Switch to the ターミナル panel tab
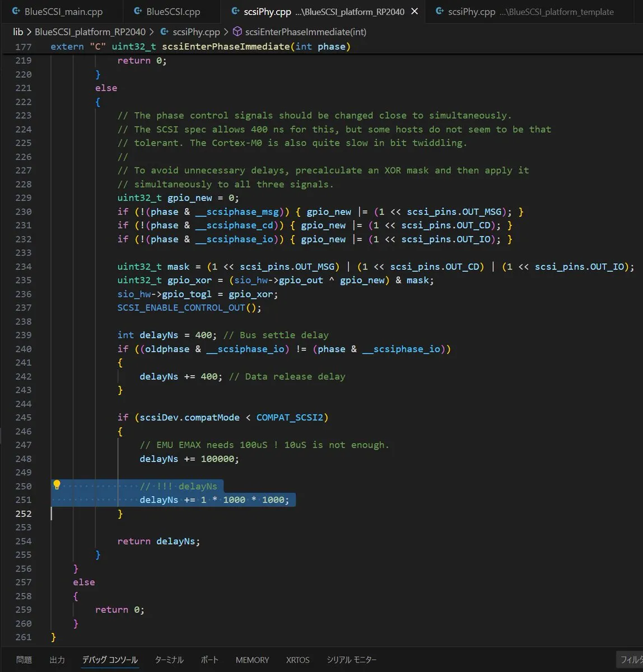The image size is (643, 672). (x=169, y=660)
